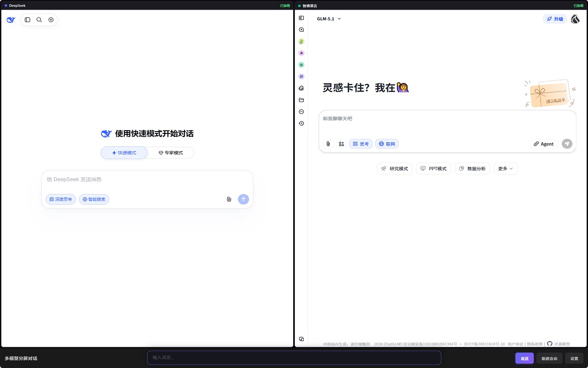
Task: Toggle 思考 in the 智谱清言 input box
Action: point(361,144)
